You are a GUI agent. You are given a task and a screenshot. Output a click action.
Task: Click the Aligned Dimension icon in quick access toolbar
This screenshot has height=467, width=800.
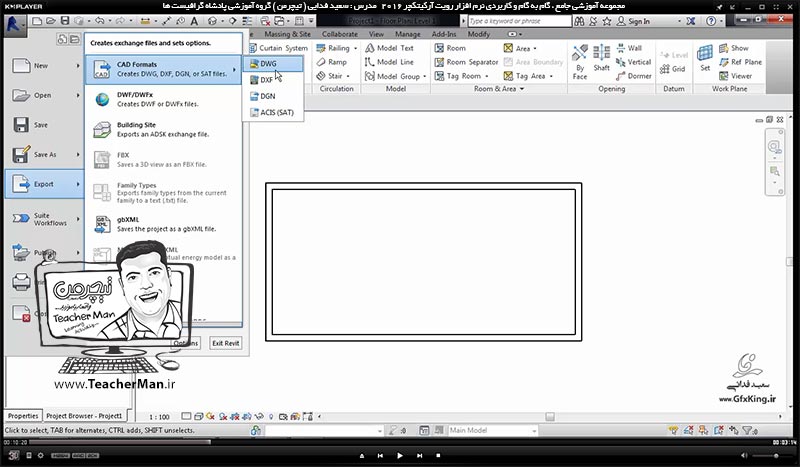pos(166,21)
